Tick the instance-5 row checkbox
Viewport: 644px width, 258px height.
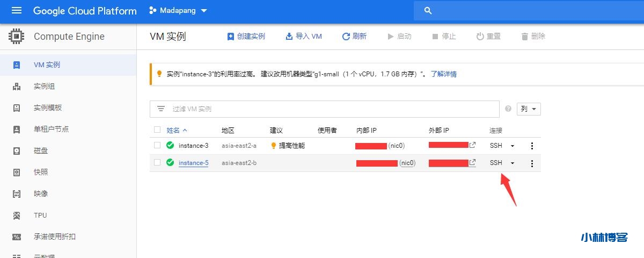157,162
